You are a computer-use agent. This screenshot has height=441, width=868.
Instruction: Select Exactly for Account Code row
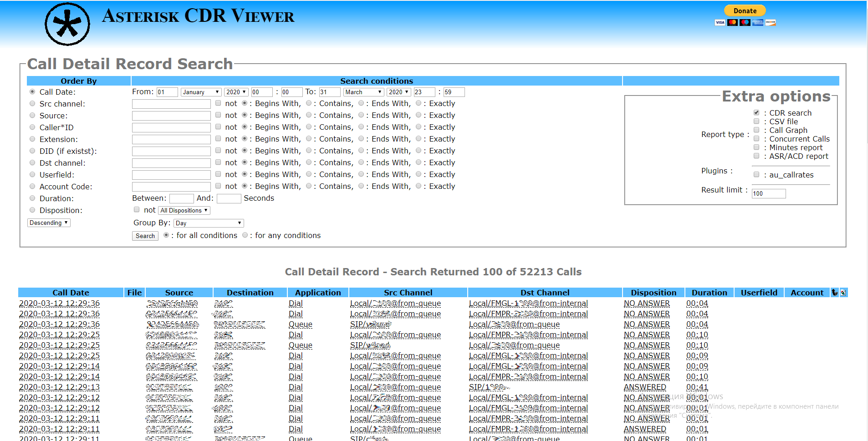click(x=419, y=186)
